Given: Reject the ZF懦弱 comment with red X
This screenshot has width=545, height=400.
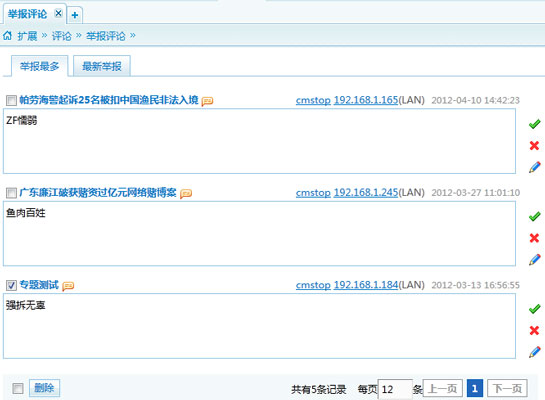Looking at the screenshot, I should (x=534, y=145).
